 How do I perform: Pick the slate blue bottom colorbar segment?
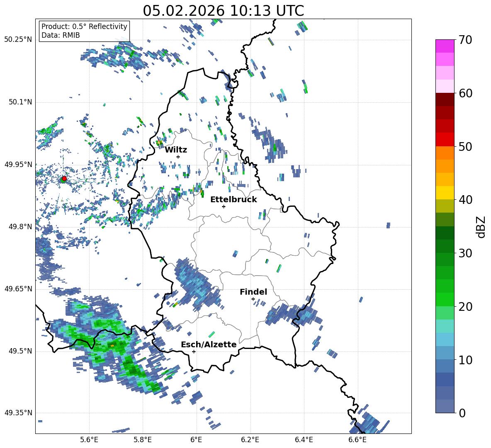[x=445, y=406]
